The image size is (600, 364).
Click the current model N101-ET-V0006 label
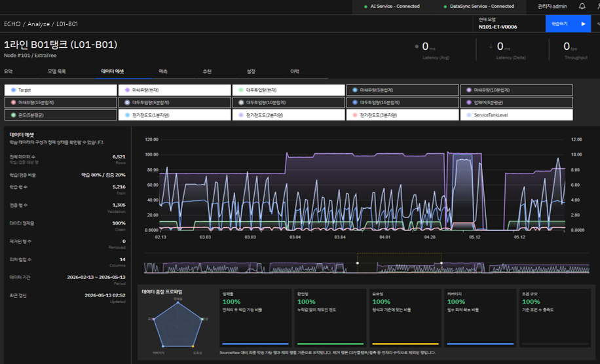pos(497,27)
